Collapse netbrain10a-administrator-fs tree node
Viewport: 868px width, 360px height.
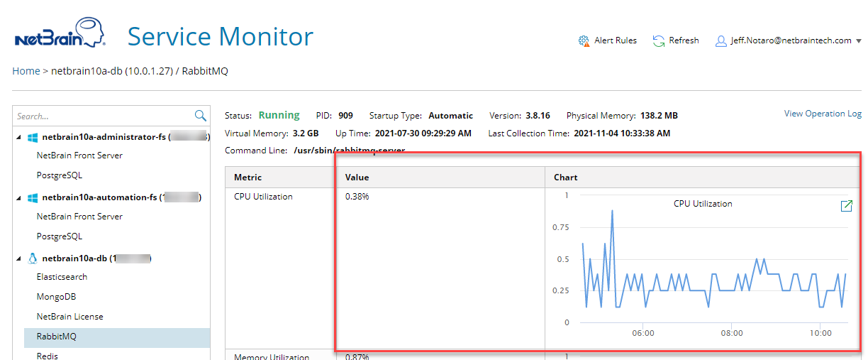(x=20, y=137)
